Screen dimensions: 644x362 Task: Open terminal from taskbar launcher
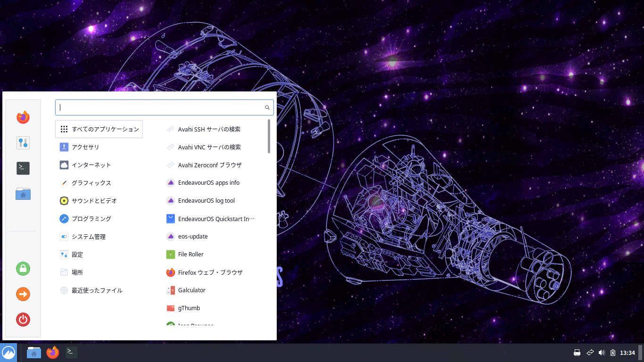point(72,352)
